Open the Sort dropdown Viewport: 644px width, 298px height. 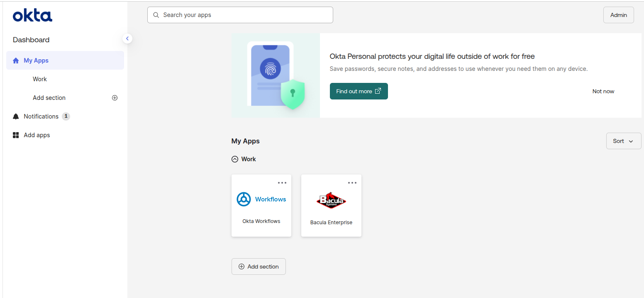(x=623, y=141)
